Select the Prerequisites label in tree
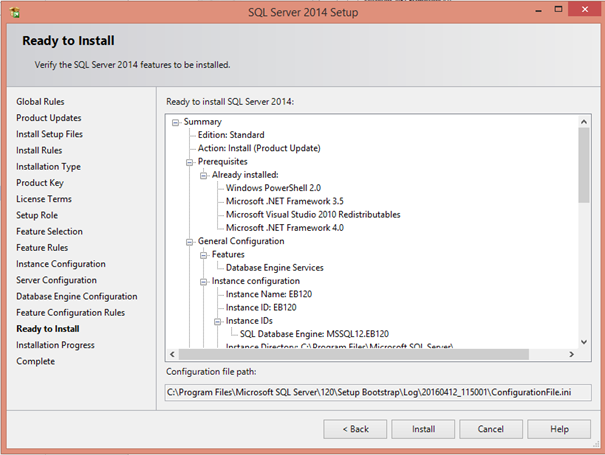 [222, 162]
